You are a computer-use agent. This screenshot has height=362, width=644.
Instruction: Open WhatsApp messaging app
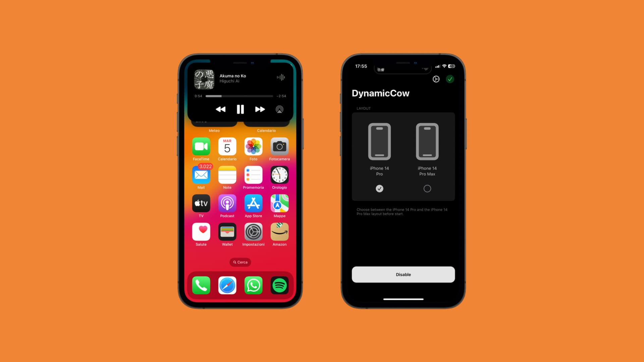[x=253, y=285]
